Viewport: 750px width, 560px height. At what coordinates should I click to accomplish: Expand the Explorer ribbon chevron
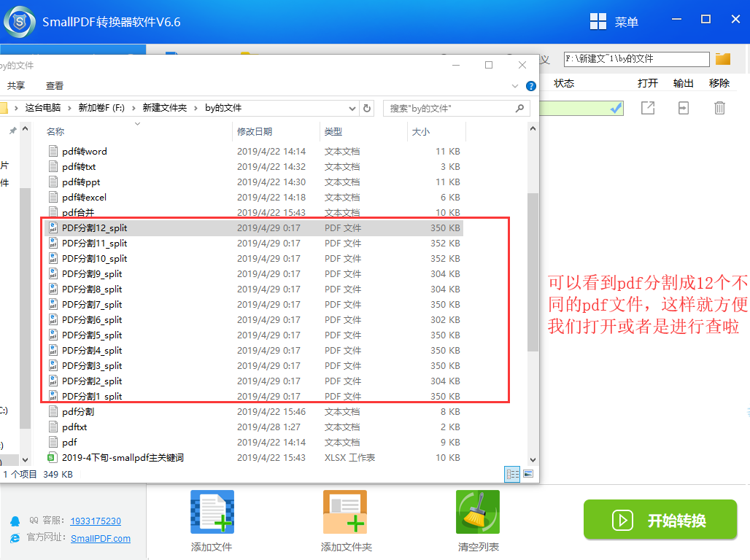coord(514,87)
